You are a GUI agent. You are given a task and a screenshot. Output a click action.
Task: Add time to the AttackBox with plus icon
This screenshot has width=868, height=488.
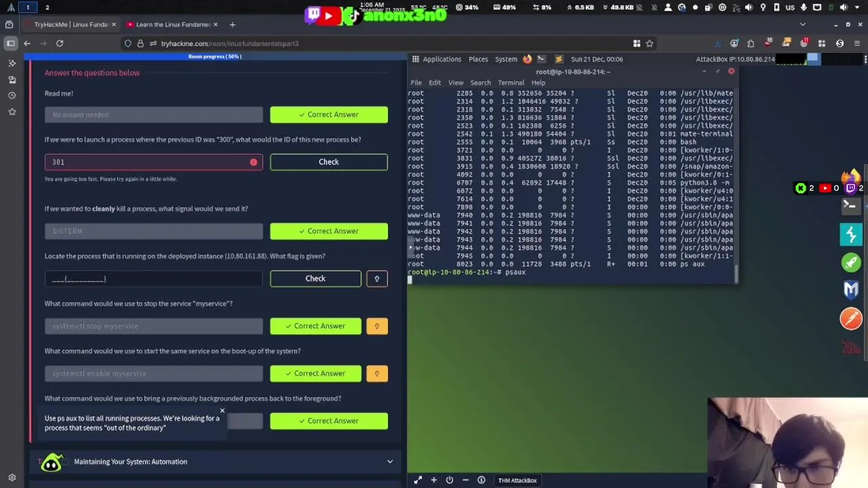433,480
